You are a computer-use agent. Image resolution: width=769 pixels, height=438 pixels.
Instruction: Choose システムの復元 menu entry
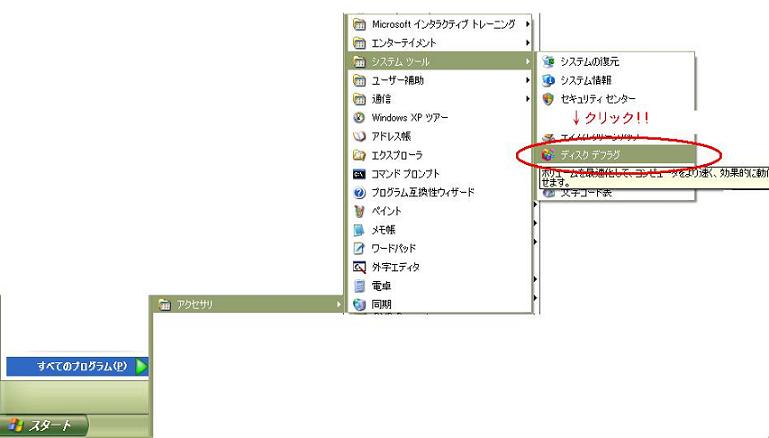589,62
